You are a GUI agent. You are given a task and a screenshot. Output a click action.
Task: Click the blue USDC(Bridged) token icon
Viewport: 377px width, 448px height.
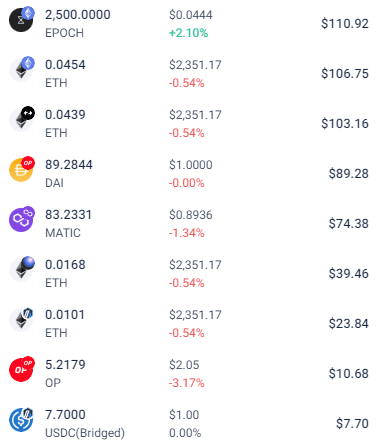(21, 419)
